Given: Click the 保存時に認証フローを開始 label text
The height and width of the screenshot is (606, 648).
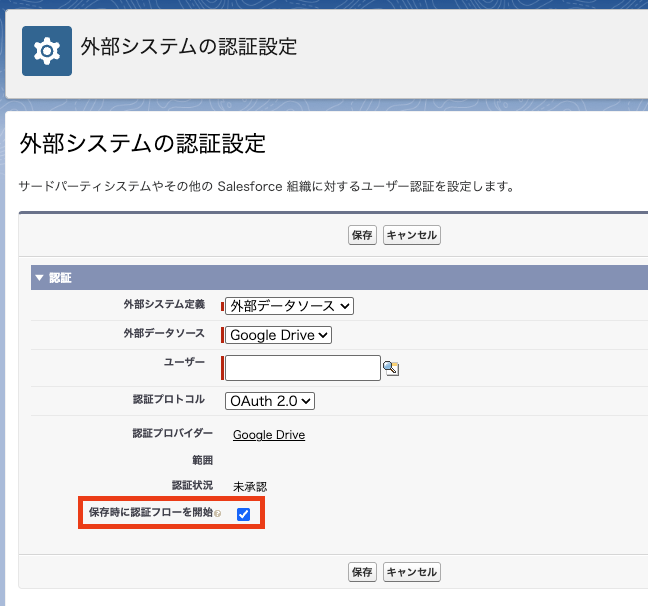Looking at the screenshot, I should (150, 513).
